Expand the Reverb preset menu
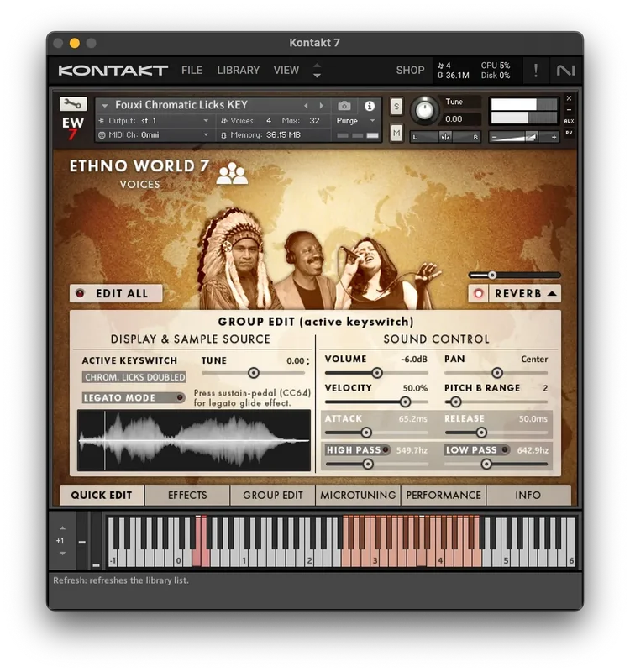This screenshot has height=672, width=630. (553, 293)
